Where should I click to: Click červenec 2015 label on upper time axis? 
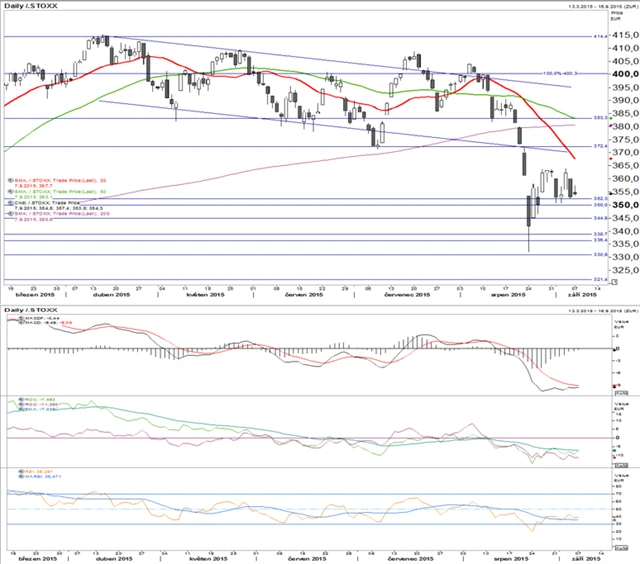click(x=407, y=295)
